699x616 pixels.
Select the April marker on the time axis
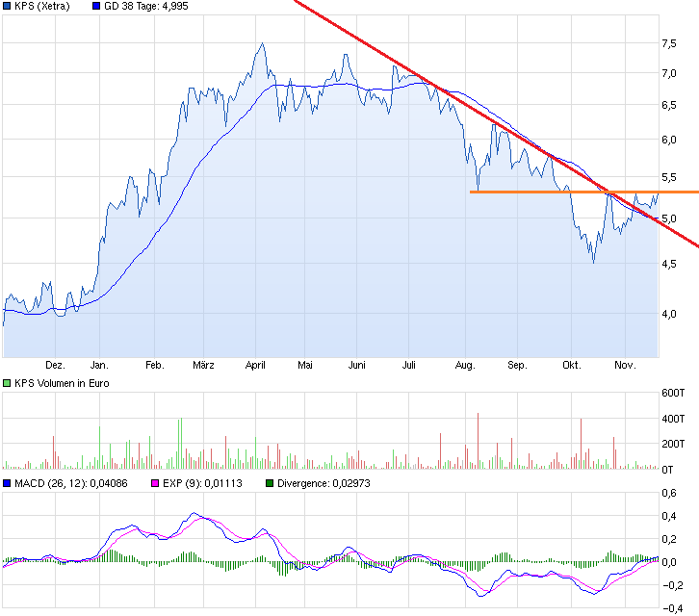255,366
